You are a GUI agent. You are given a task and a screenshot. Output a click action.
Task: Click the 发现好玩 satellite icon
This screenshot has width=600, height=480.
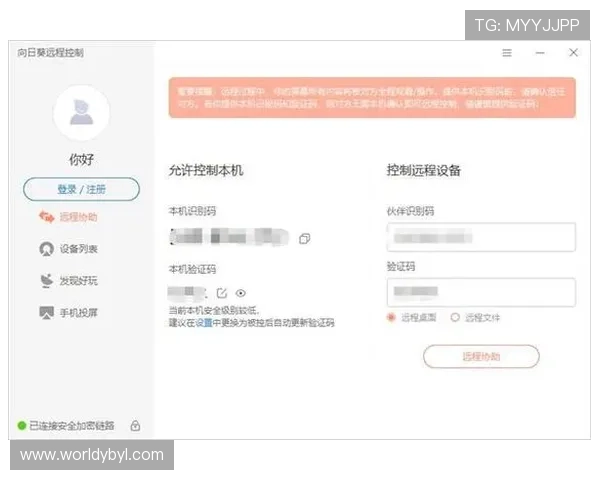[46, 281]
